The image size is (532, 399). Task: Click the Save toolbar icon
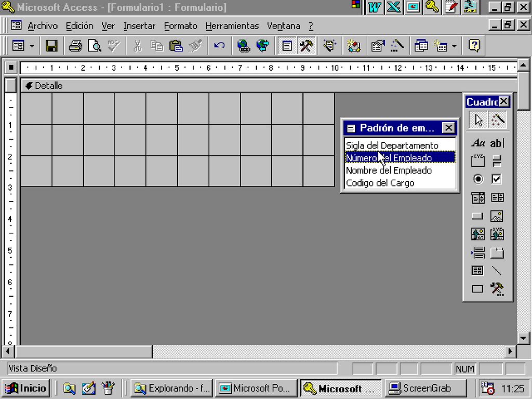click(x=51, y=46)
